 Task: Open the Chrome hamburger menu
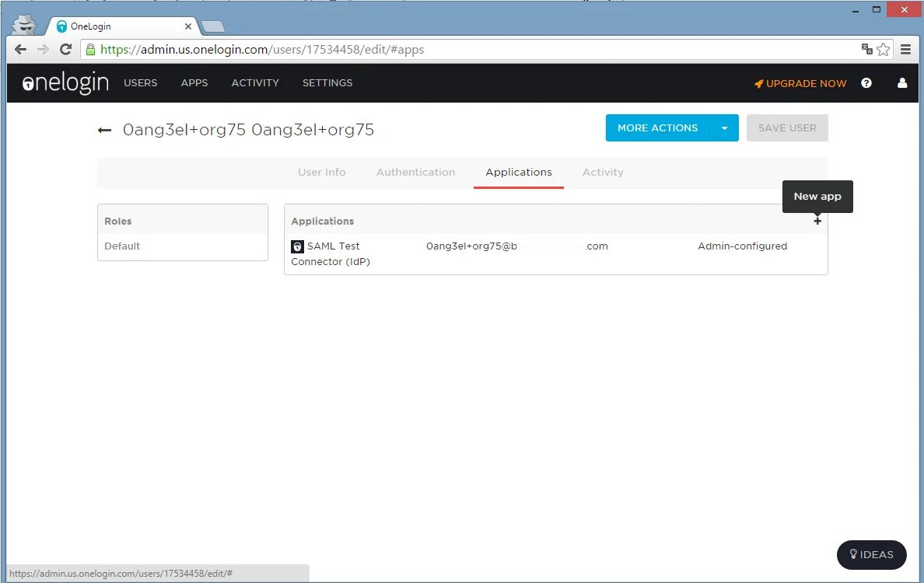coord(906,50)
